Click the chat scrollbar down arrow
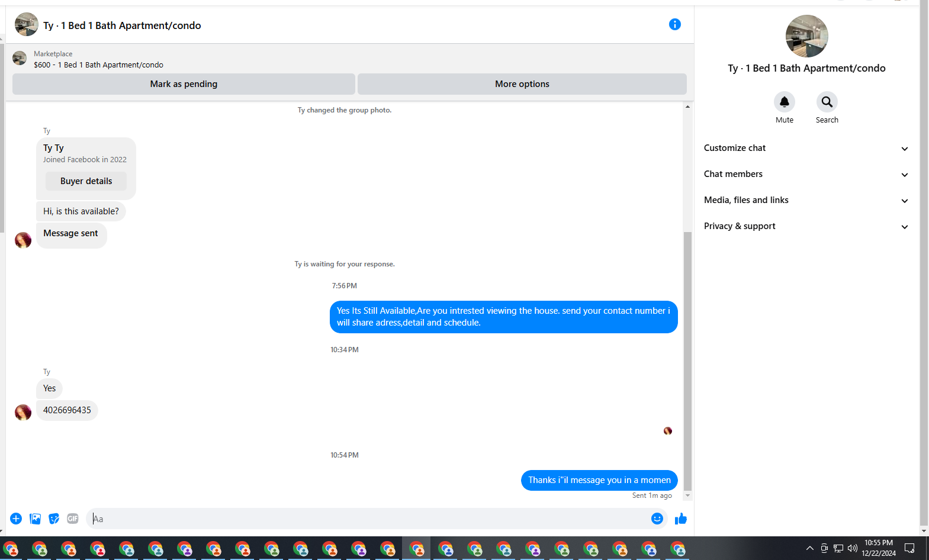 687,495
